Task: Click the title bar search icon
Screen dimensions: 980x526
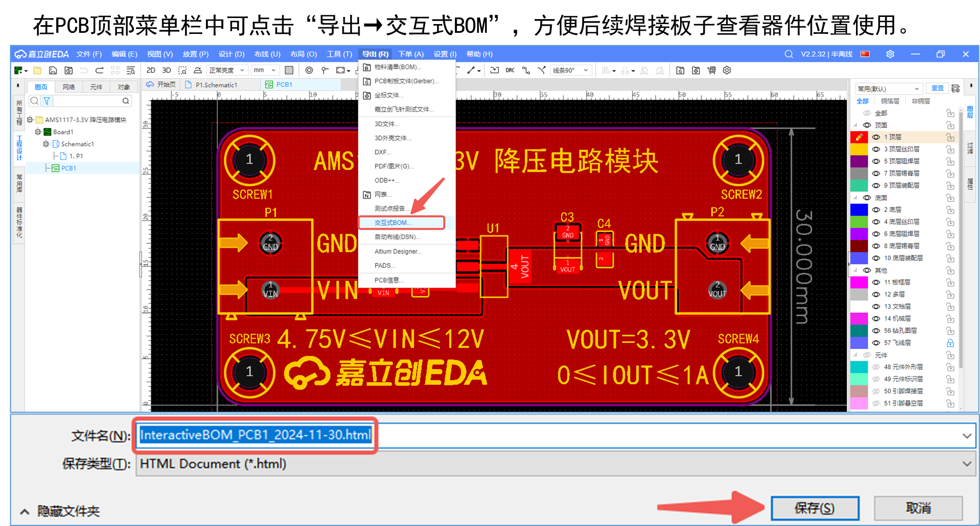Action: coord(789,54)
